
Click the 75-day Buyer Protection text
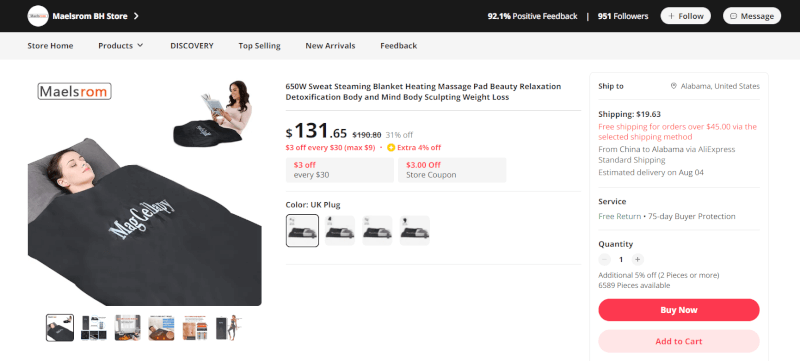[x=692, y=216]
